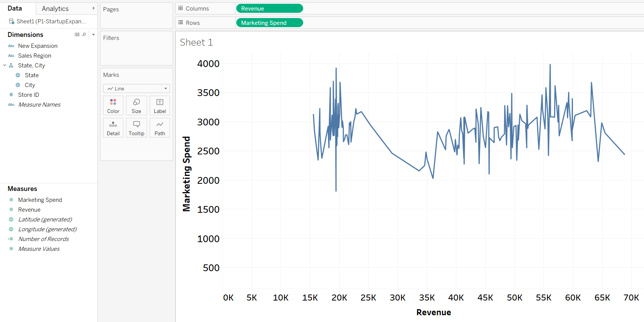Click the Abc icon beside Sales Region

pos(11,56)
